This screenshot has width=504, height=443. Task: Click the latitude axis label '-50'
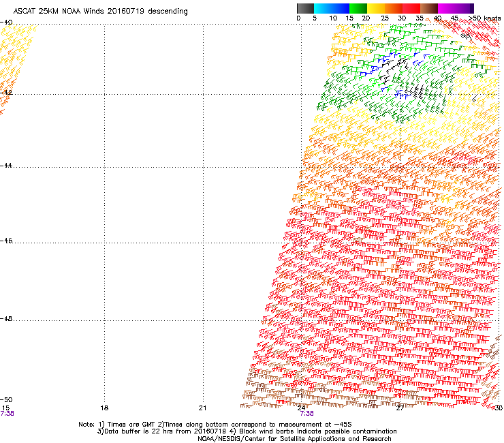point(6,399)
